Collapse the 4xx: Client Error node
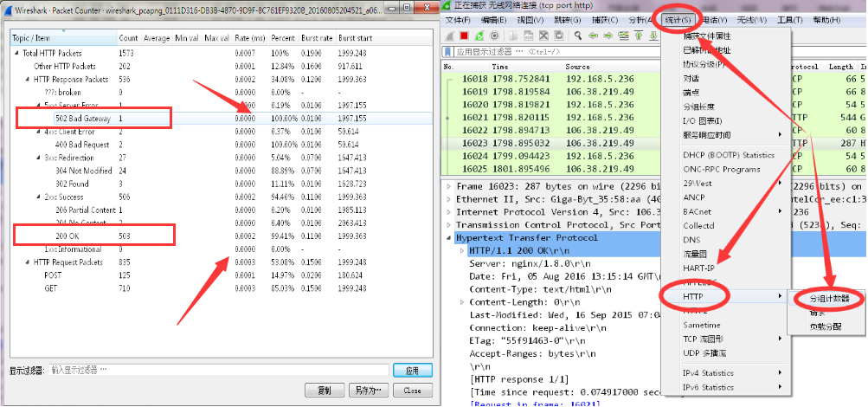The height and width of the screenshot is (407, 868). point(39,132)
